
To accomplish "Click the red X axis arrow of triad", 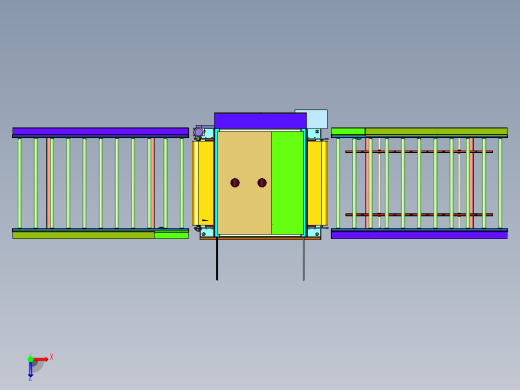I will click(x=41, y=359).
